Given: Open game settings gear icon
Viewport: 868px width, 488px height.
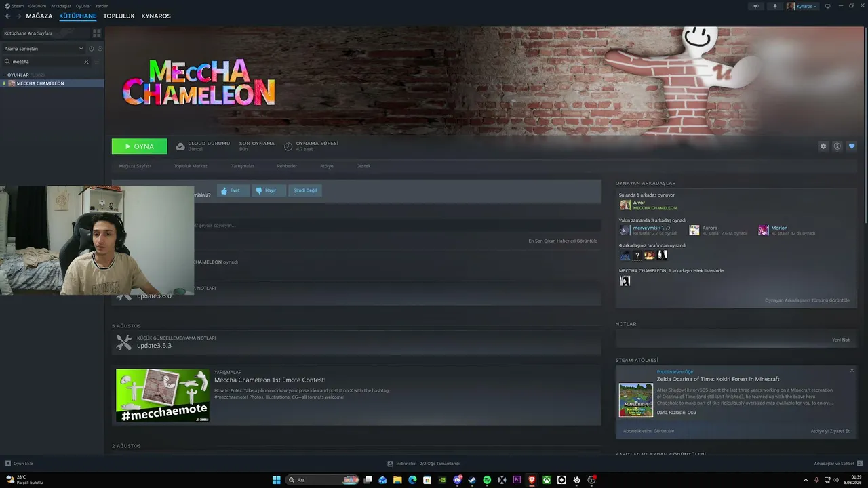Looking at the screenshot, I should click(823, 146).
